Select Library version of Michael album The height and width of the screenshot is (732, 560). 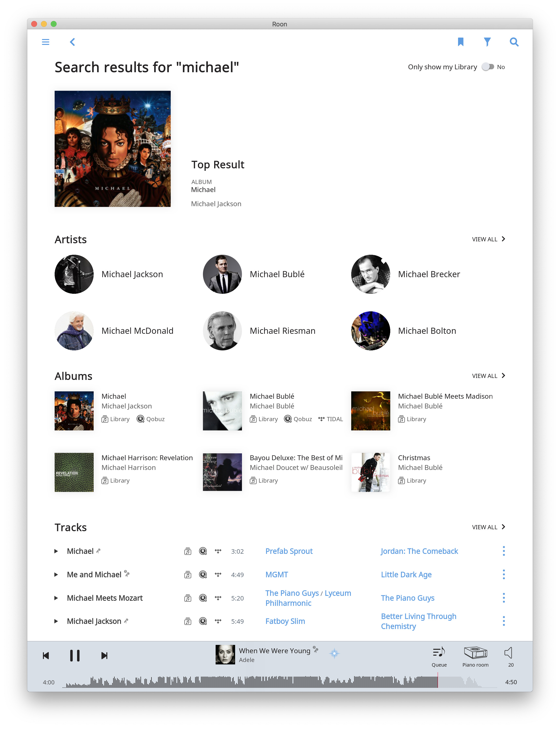pos(115,419)
